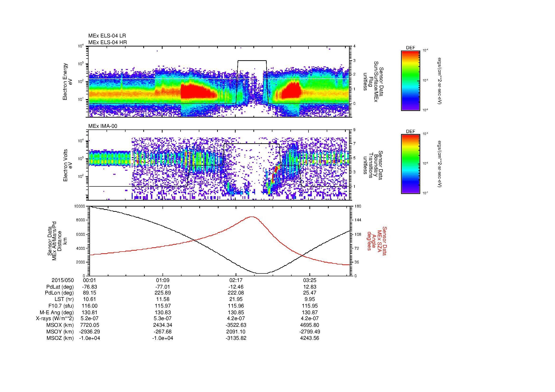Click the F10.7 value '115.97'
Image resolution: width=555 pixels, height=392 pixels.
pos(163,306)
